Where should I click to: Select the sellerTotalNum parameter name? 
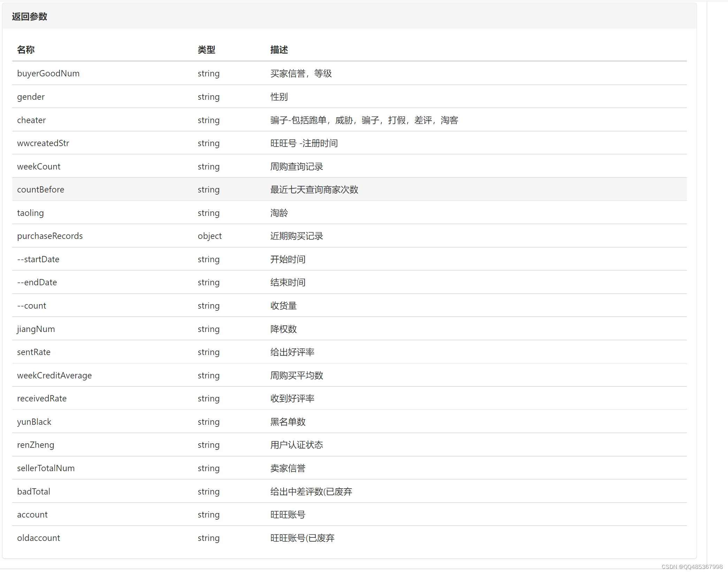click(x=46, y=468)
